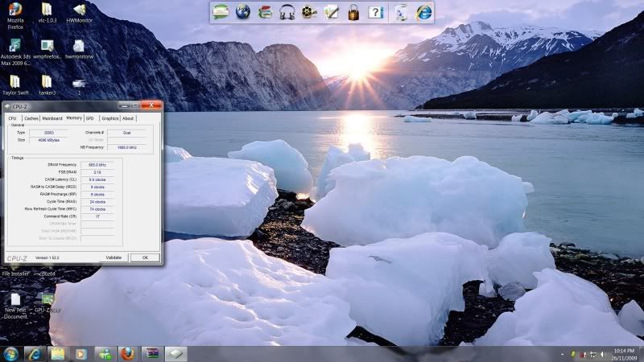Open the SPD tab in CPU-Z

(90, 118)
